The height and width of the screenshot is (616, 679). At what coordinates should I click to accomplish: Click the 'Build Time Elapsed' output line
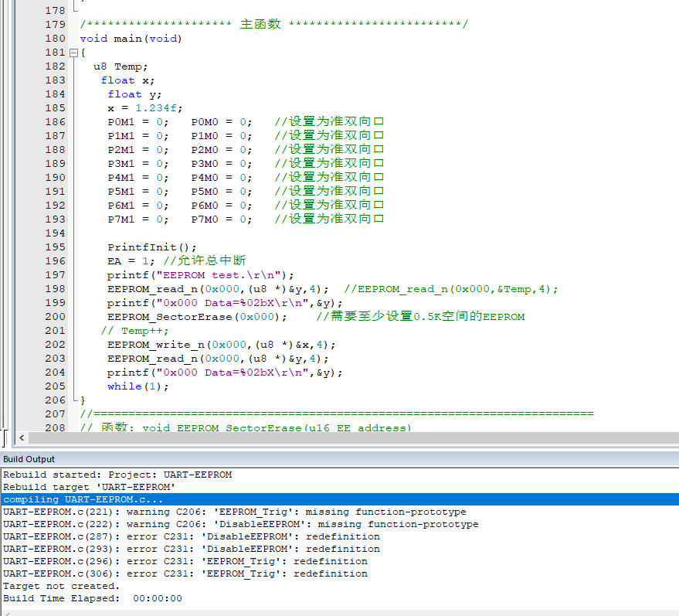[x=93, y=598]
